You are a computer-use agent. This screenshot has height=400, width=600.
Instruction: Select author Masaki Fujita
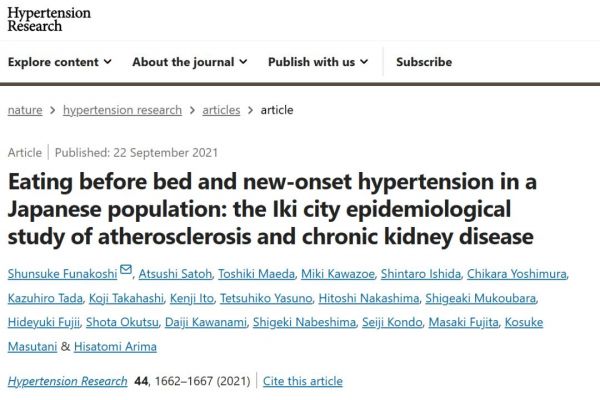click(463, 322)
